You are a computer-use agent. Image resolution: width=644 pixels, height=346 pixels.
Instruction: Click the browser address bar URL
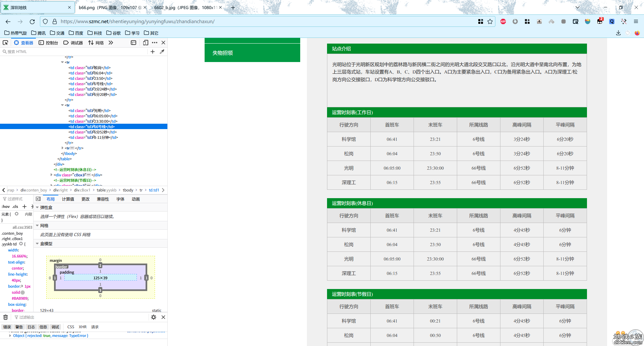point(138,21)
